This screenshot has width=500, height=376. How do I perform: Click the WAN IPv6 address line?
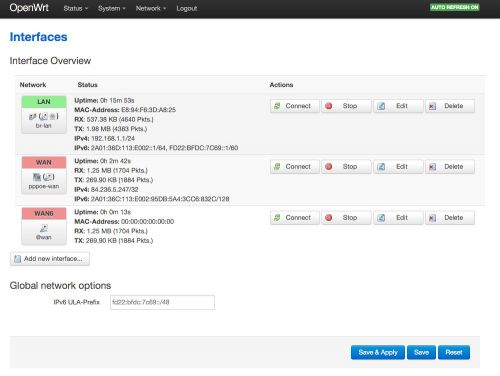click(152, 199)
